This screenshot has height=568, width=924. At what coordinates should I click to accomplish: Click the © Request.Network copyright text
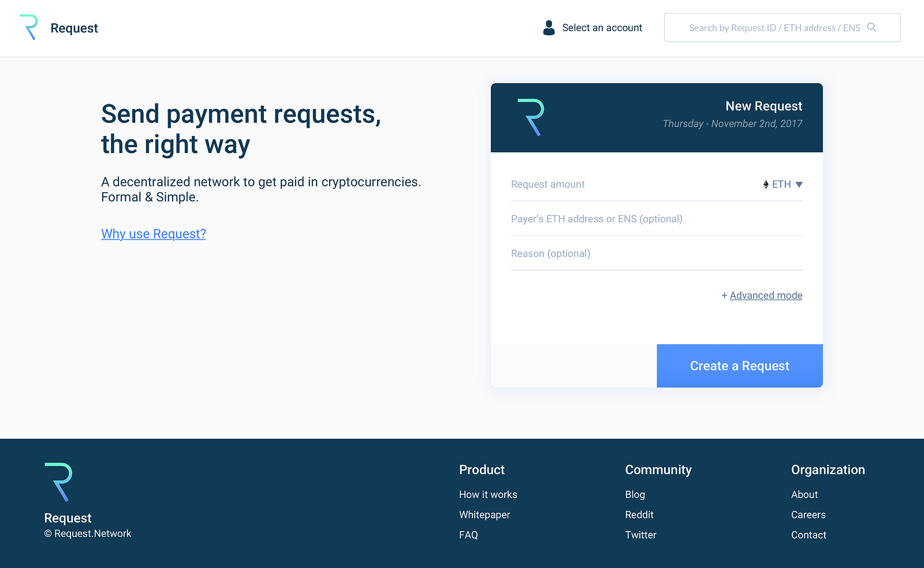tap(88, 534)
